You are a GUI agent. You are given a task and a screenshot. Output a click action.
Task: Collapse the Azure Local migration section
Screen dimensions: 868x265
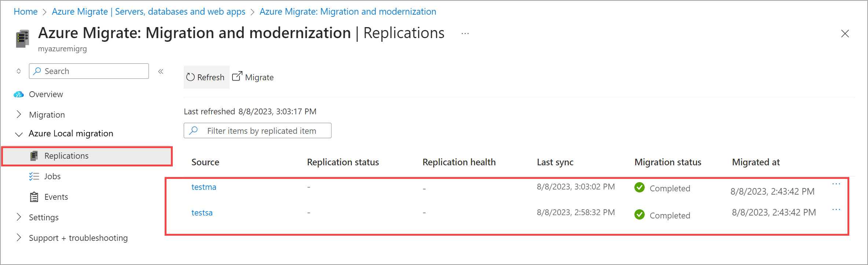point(19,134)
